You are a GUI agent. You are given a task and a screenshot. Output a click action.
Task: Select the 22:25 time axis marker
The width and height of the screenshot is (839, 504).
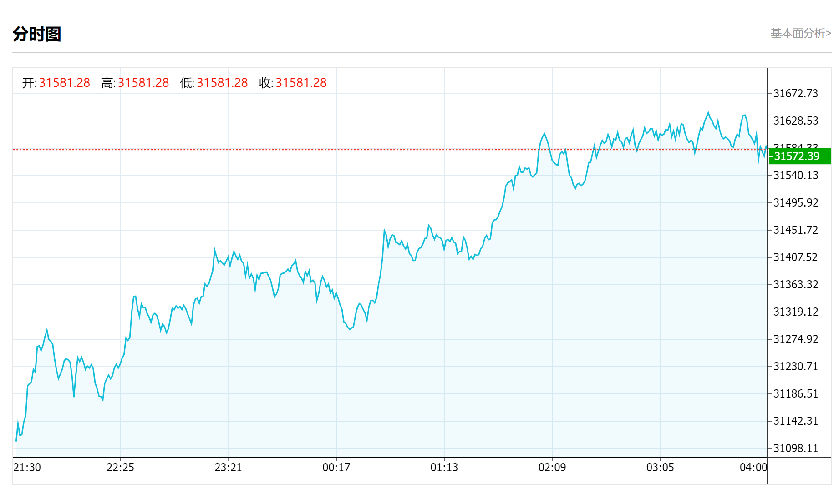click(120, 468)
